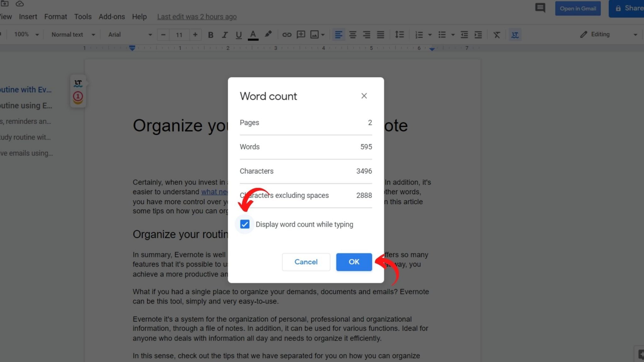Click the font size field
644x362 pixels.
[179, 35]
